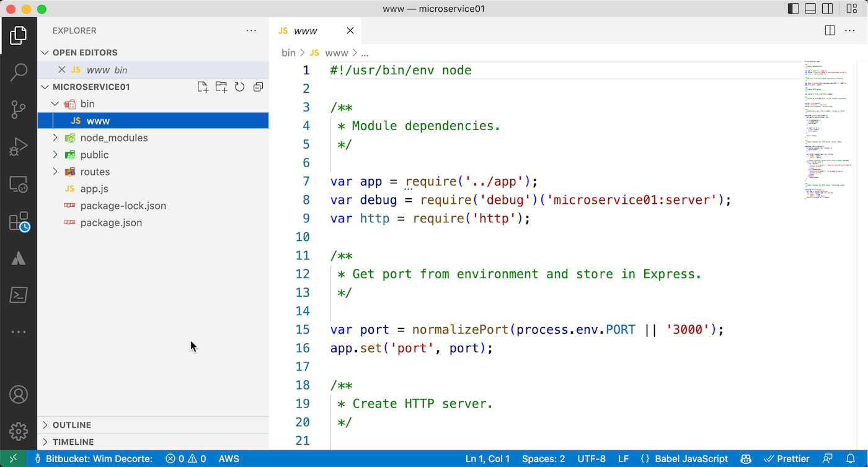Click errors and warnings count in status bar
868x467 pixels.
click(185, 459)
